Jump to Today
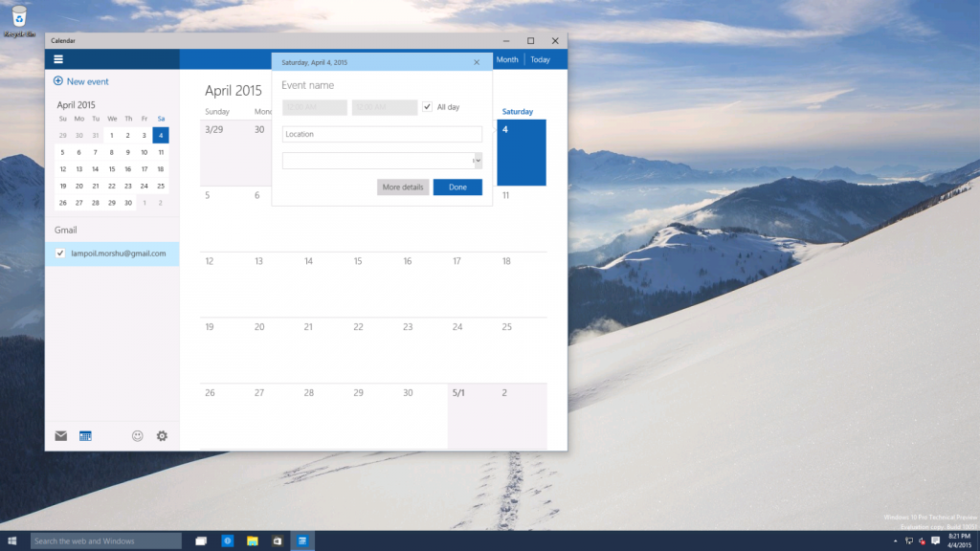This screenshot has width=980, height=551. coord(540,59)
